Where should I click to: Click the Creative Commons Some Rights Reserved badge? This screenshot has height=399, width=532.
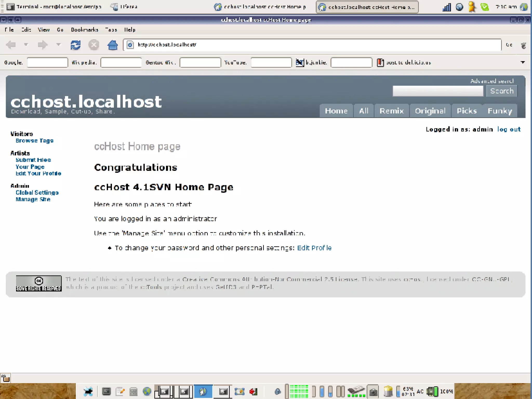(39, 283)
